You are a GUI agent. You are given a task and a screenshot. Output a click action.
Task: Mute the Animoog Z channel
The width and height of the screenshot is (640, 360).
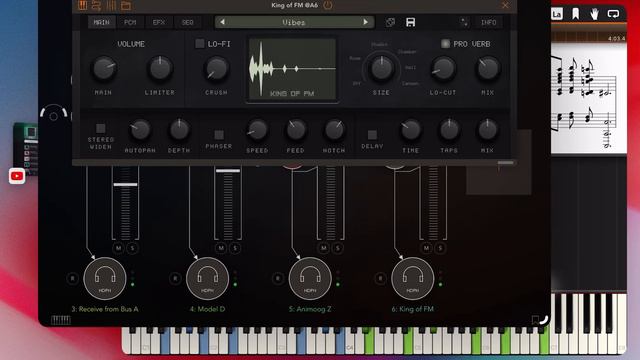pyautogui.click(x=324, y=248)
